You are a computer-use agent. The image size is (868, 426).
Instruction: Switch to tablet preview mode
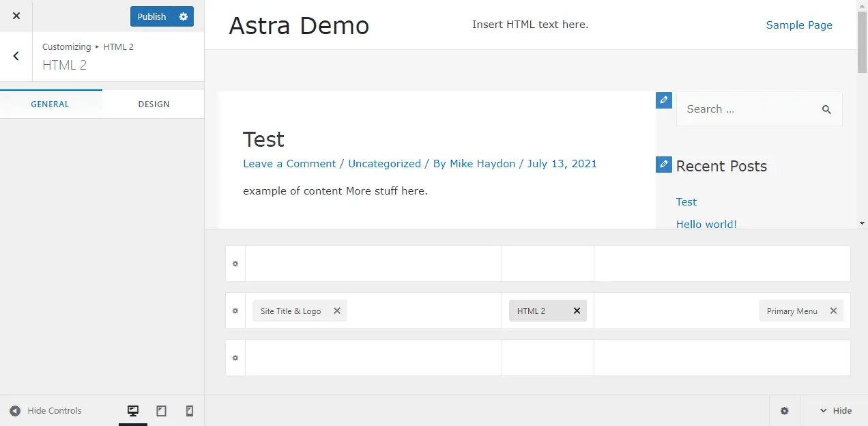[x=161, y=410]
